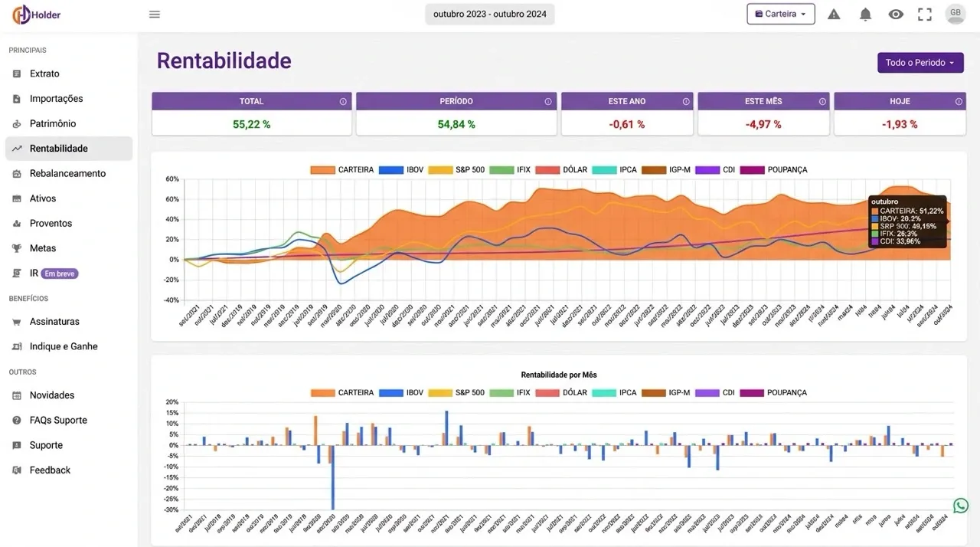
Task: Click the notifications bell icon
Action: [865, 14]
